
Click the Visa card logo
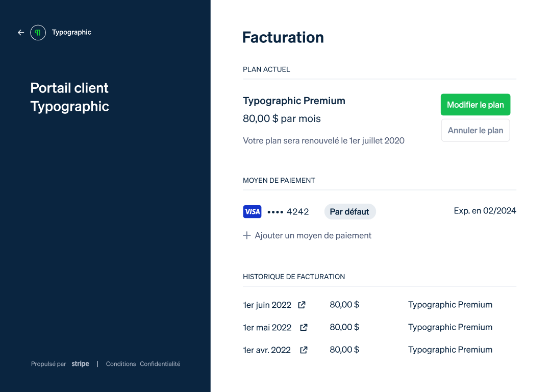[253, 212]
